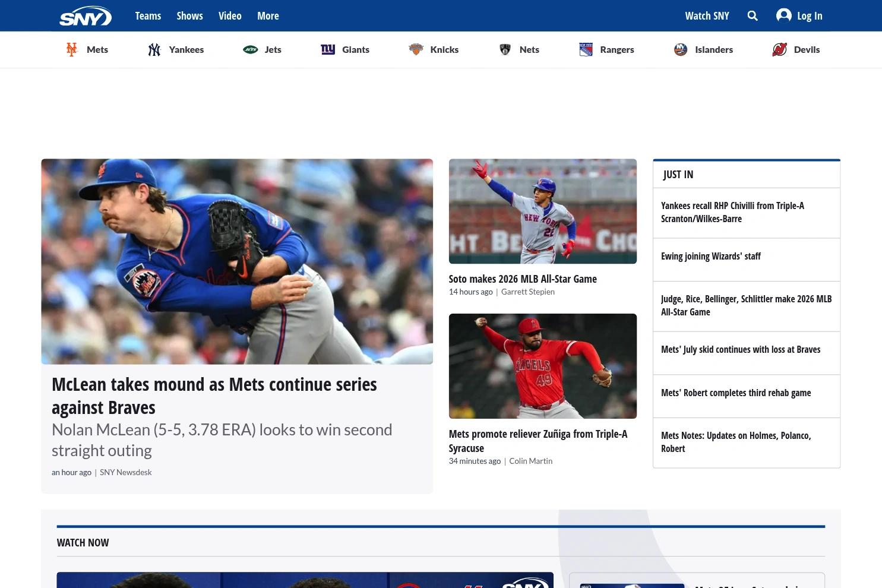Screen dimensions: 882x588
Task: Open Yankees recall RHP Chivilli story
Action: [732, 212]
